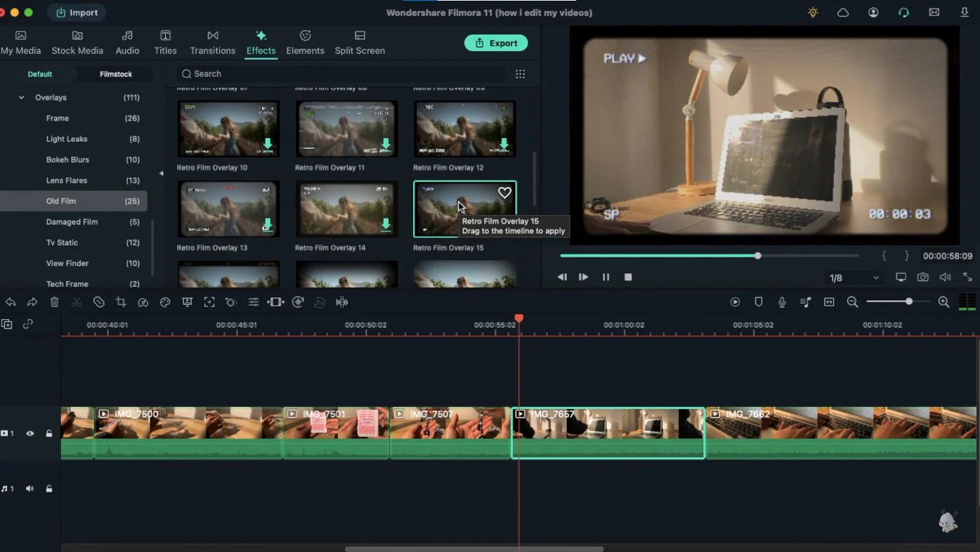Click the Render Preview icon
Viewport: 980px width, 552px height.
[x=735, y=303]
